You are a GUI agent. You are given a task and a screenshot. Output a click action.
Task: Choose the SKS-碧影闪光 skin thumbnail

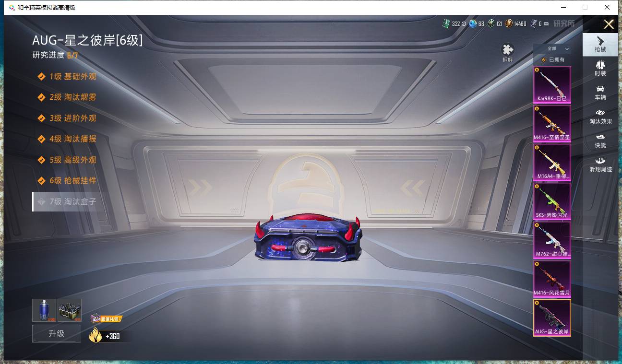pyautogui.click(x=552, y=201)
